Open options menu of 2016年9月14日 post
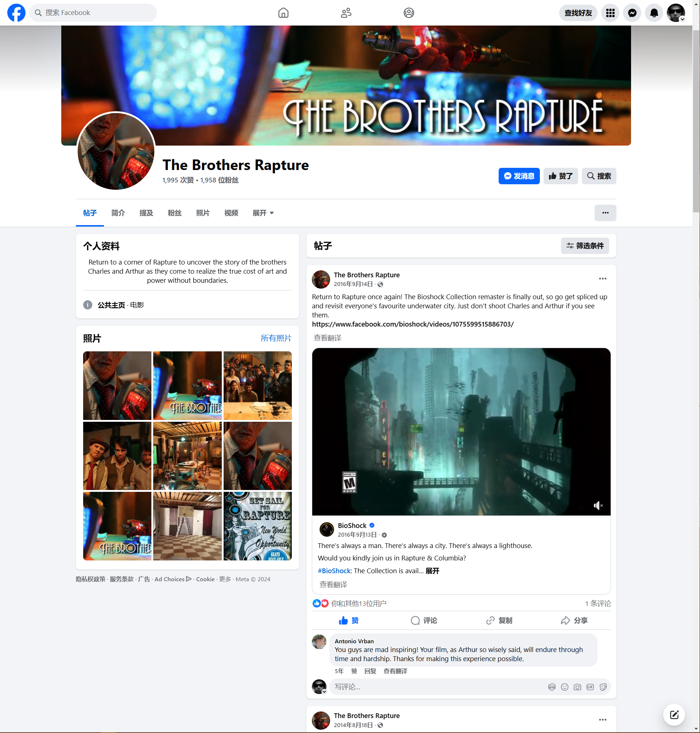Image resolution: width=700 pixels, height=733 pixels. pos(602,279)
